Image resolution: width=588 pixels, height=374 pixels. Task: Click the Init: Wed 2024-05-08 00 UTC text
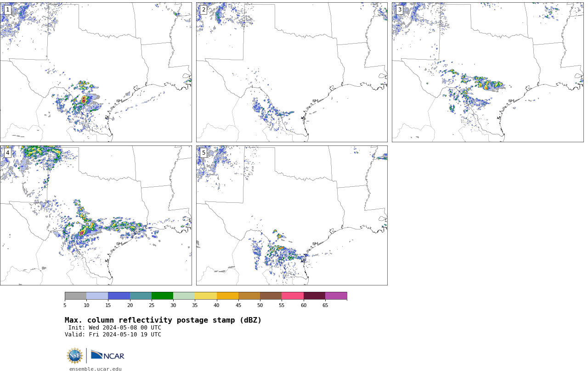pyautogui.click(x=115, y=328)
